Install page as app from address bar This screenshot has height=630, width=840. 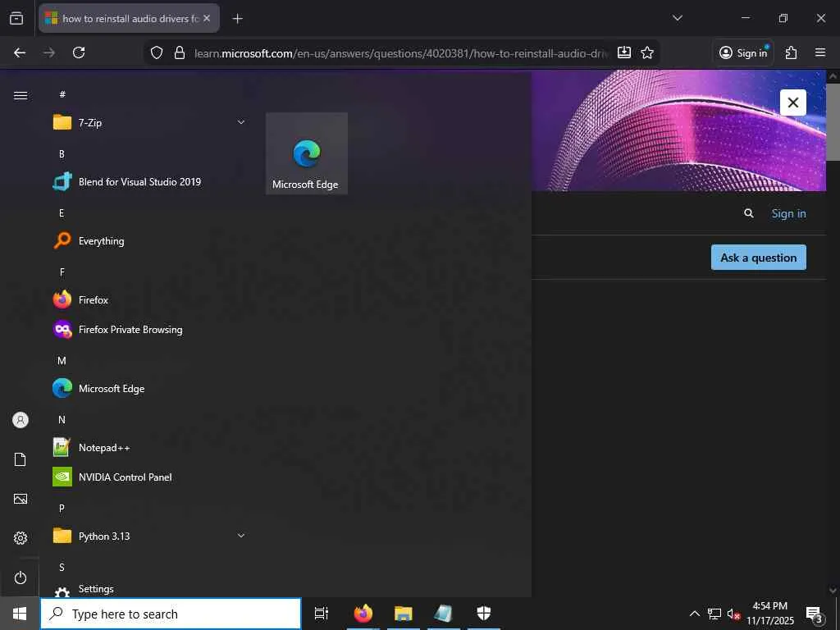624,52
